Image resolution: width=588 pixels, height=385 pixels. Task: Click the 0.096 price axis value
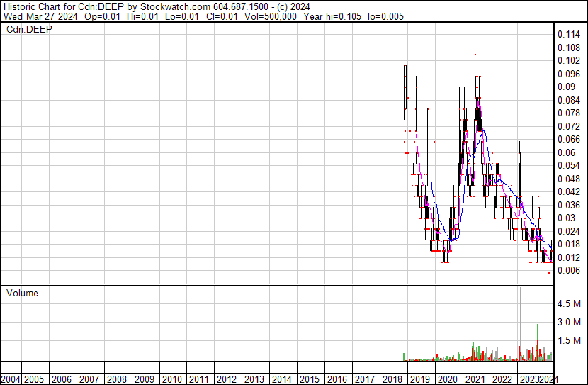pyautogui.click(x=569, y=74)
